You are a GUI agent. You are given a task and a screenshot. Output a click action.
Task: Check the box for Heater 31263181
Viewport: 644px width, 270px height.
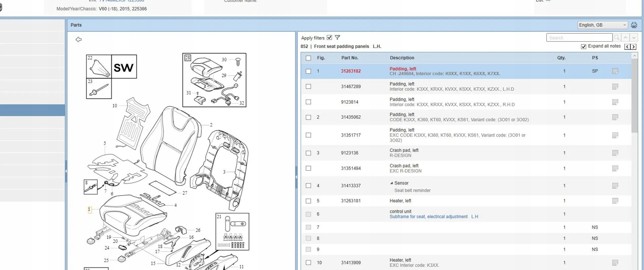(308, 201)
